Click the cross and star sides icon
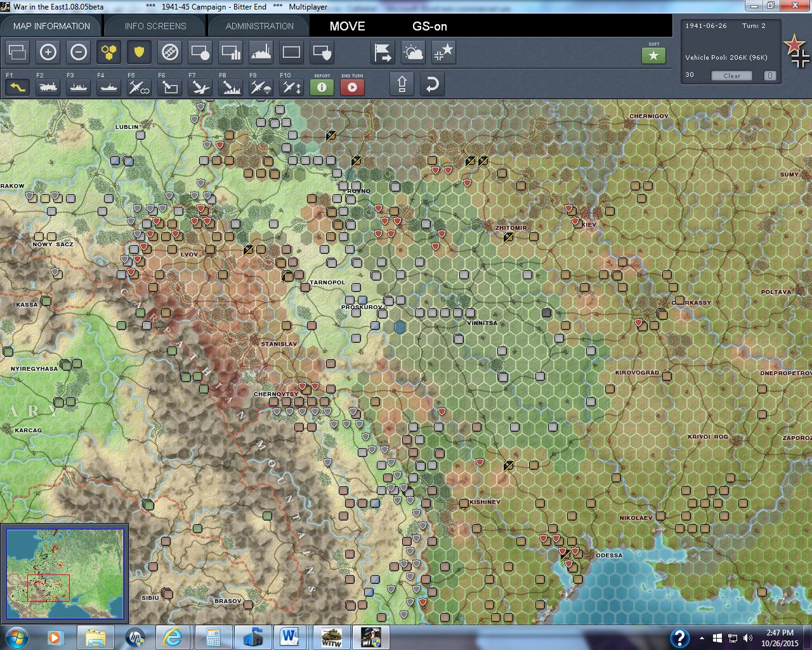 443,52
